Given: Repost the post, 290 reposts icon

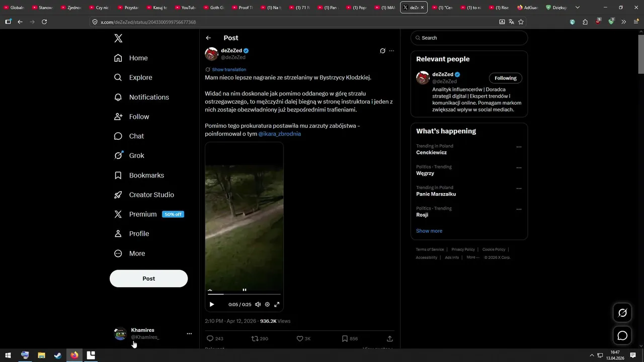Looking at the screenshot, I should [x=260, y=339].
